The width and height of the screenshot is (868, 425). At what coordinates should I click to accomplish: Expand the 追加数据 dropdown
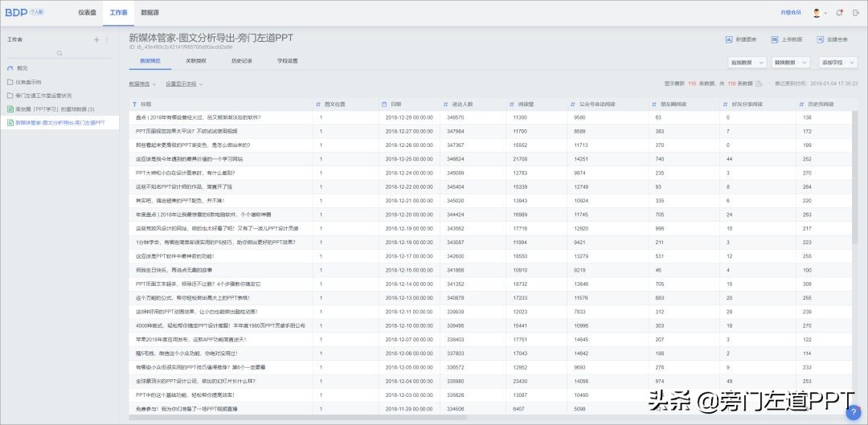coord(747,63)
